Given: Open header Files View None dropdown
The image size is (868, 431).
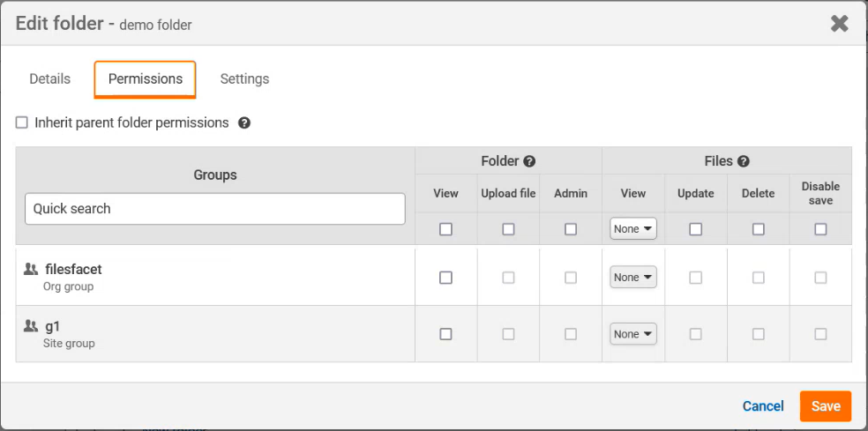Looking at the screenshot, I should point(633,229).
